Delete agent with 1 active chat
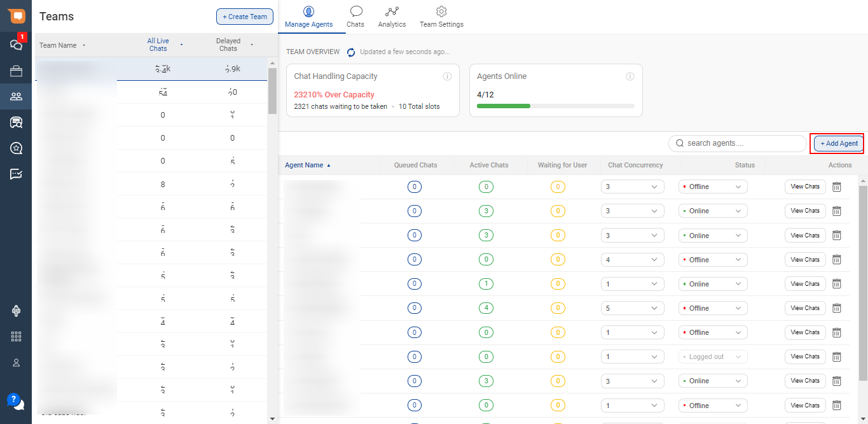 pos(837,284)
